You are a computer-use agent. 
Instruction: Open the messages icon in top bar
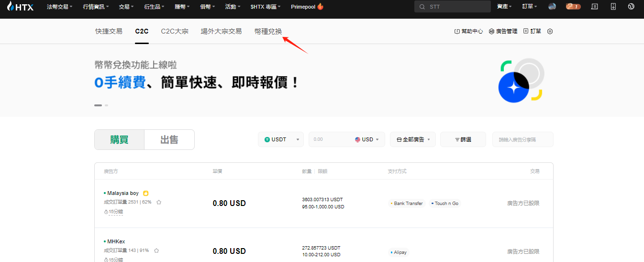pos(595,7)
